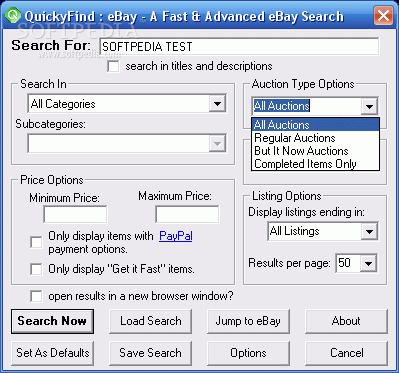
Task: Click the Search For text field
Action: pos(239,46)
